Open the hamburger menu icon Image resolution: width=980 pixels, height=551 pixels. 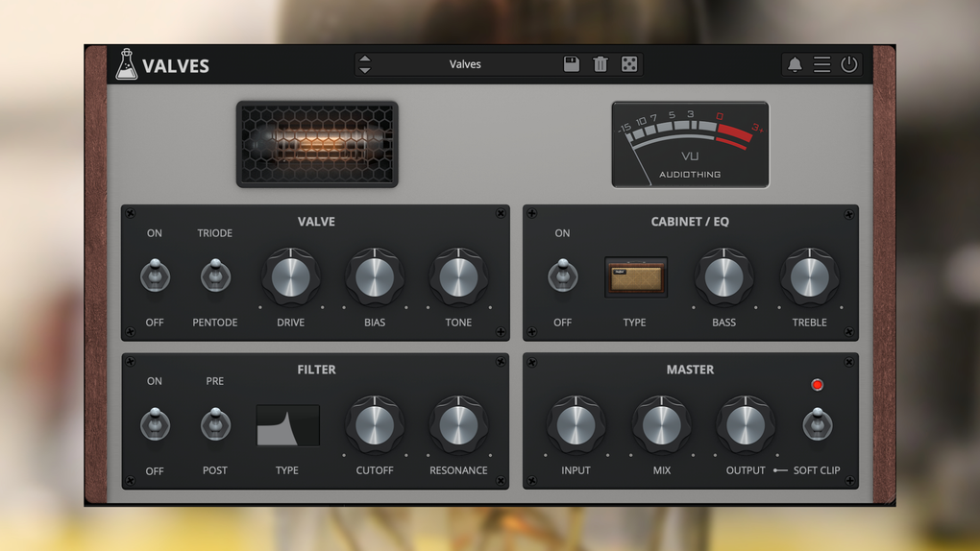tap(821, 63)
